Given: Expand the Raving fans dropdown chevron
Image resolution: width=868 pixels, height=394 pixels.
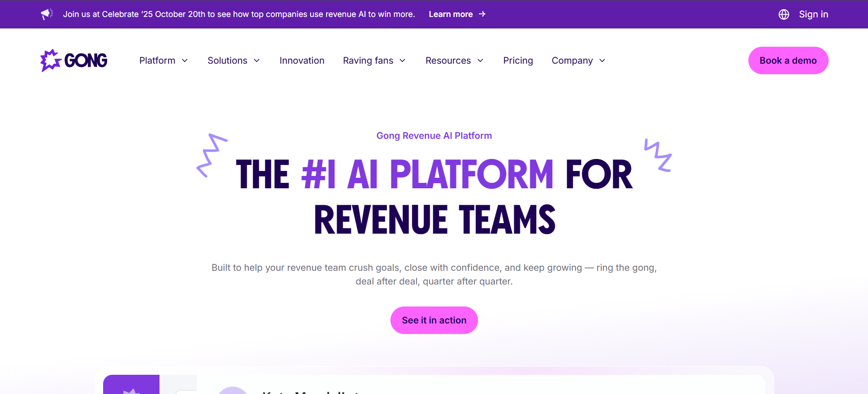Looking at the screenshot, I should click(402, 60).
